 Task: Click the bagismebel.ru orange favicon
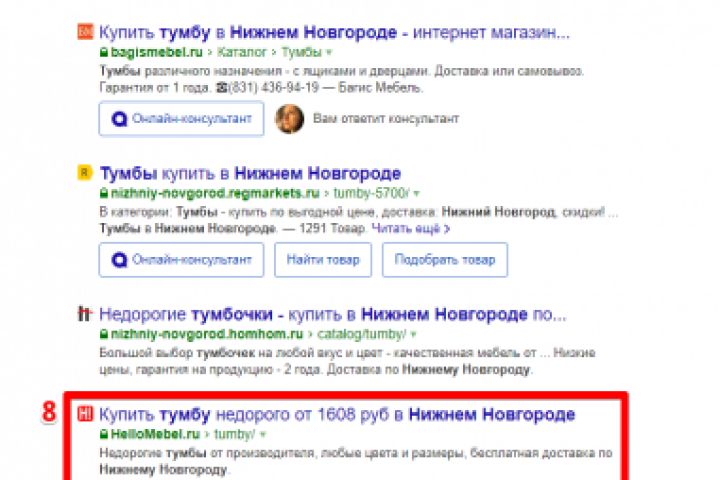85,32
